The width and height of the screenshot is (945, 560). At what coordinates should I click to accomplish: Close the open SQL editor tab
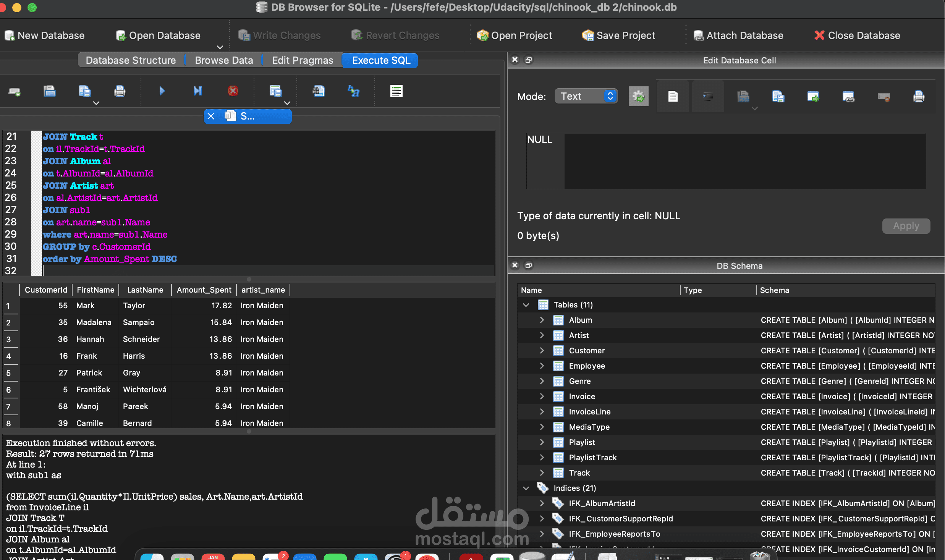[x=211, y=116]
